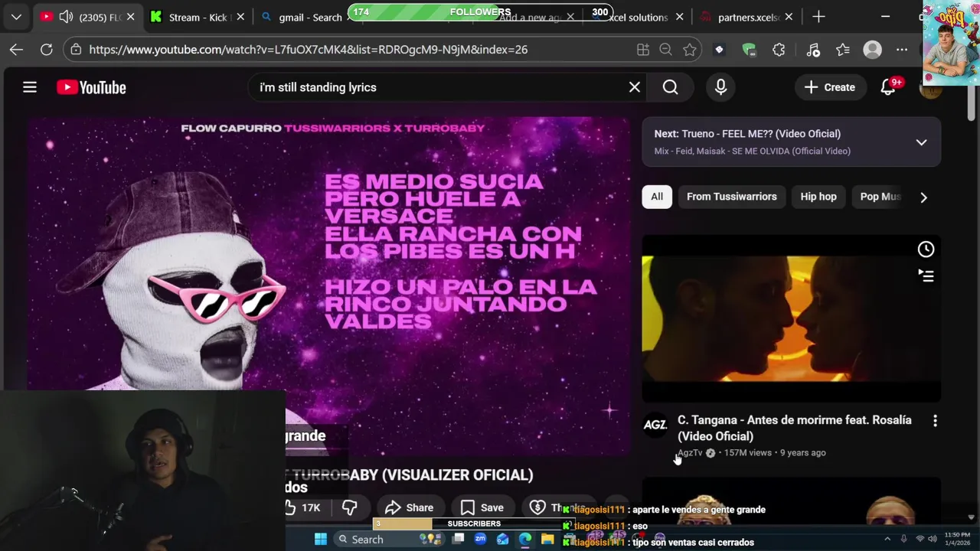Close the xcel solutions tab
The image size is (980, 551).
[680, 17]
